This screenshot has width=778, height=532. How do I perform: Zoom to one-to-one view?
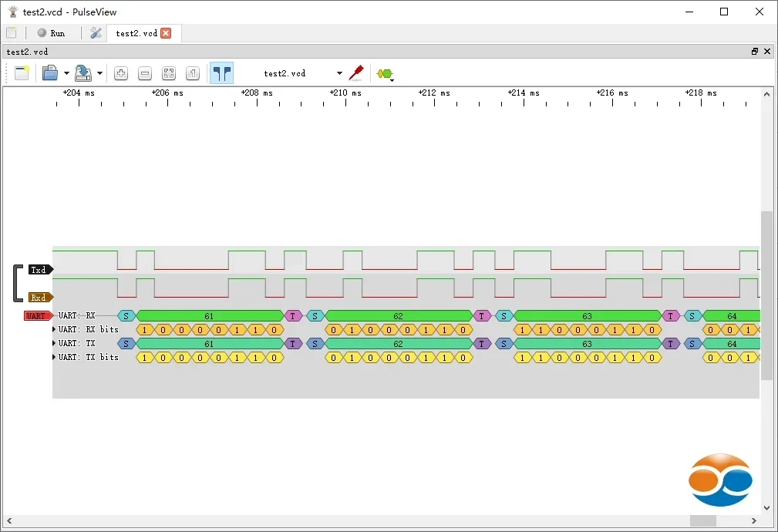(193, 73)
